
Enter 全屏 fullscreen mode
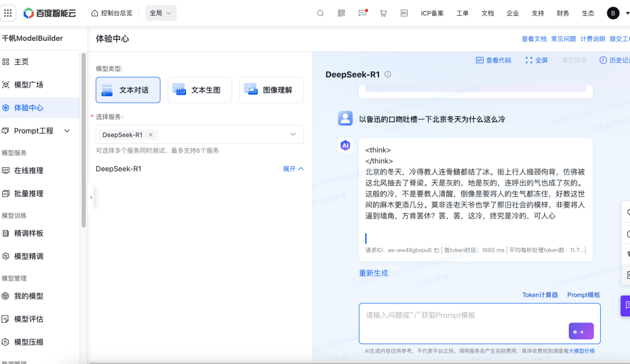[537, 60]
